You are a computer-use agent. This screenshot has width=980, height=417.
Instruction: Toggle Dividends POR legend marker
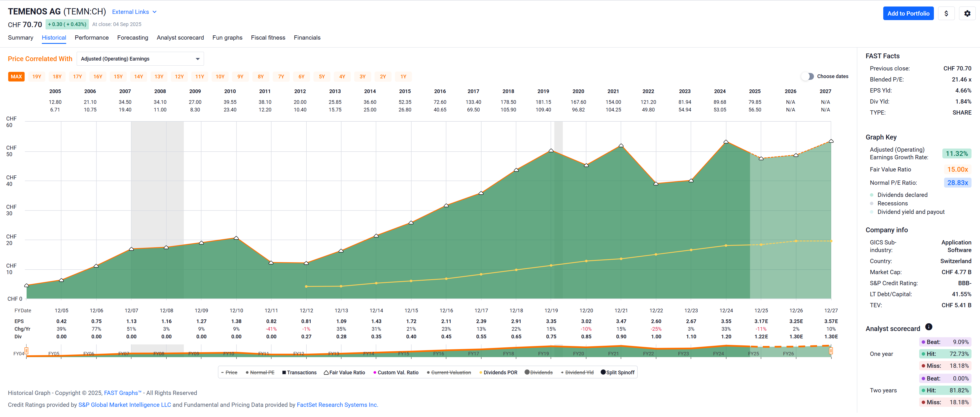[x=481, y=373]
